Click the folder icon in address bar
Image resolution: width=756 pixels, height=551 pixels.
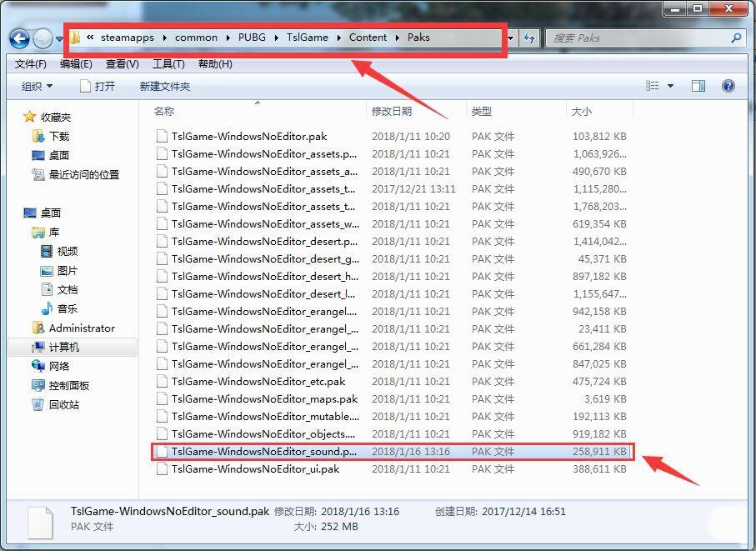[75, 38]
